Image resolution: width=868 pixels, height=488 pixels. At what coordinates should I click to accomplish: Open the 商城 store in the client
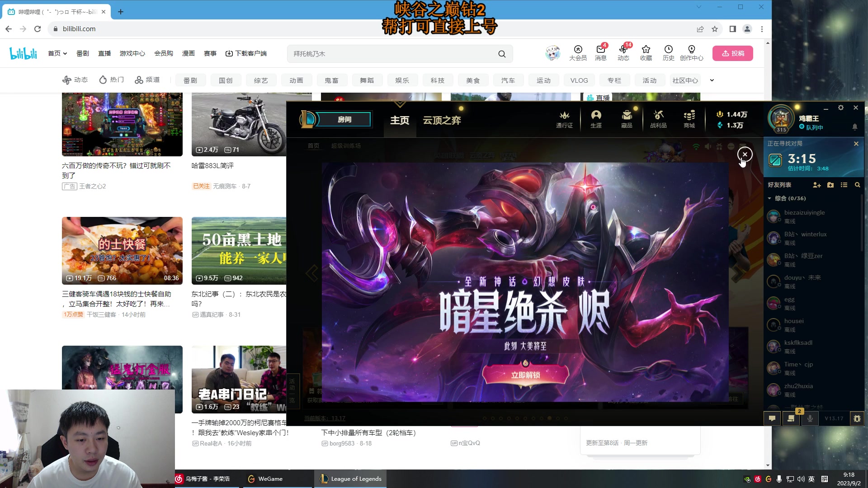(689, 119)
